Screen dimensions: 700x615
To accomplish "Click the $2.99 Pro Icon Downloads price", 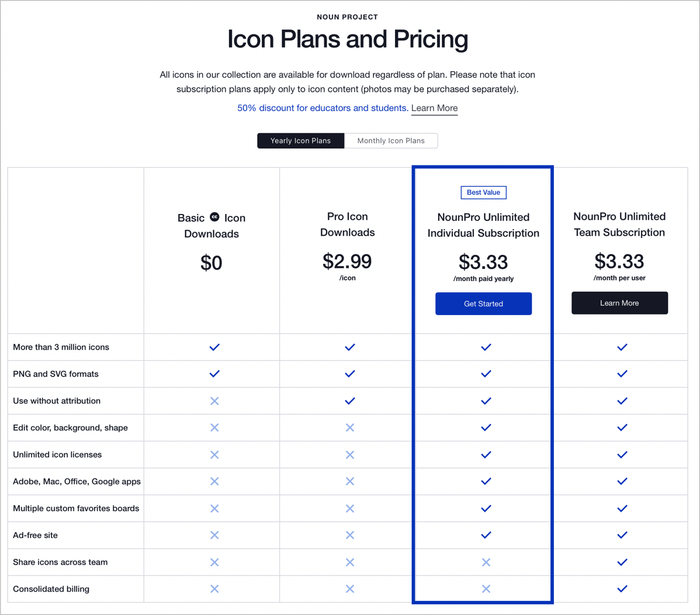I will (x=347, y=261).
